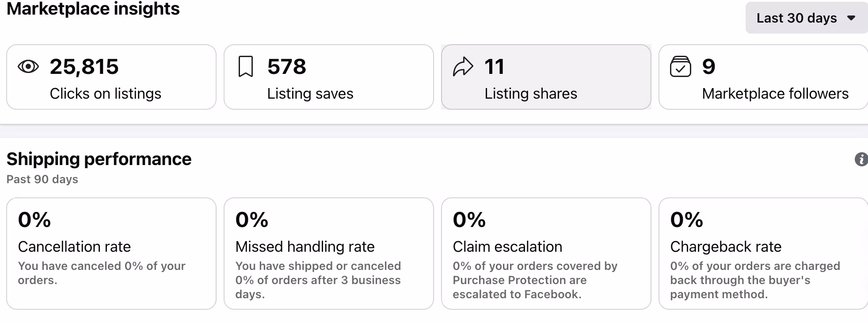Click the eye icon beside Clicks on listings

28,67
